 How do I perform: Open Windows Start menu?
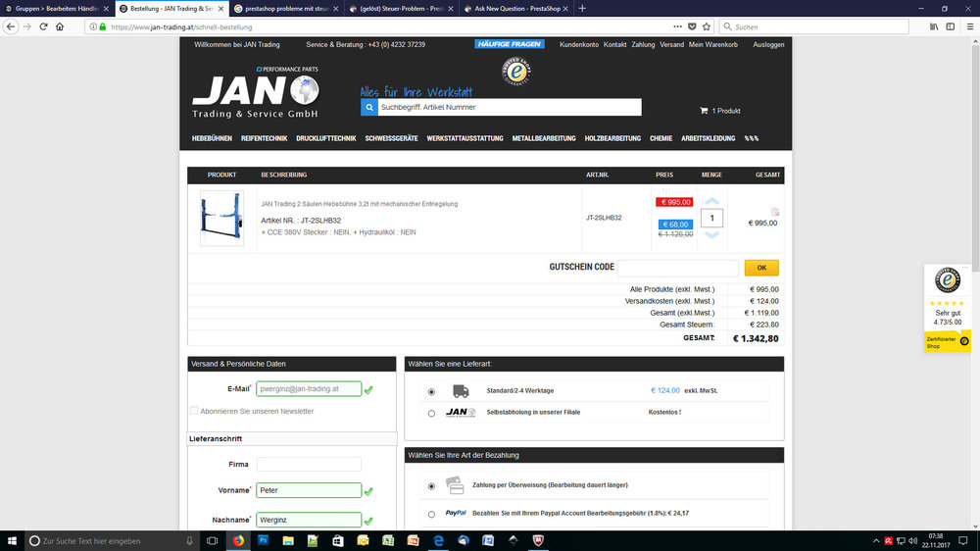point(12,541)
